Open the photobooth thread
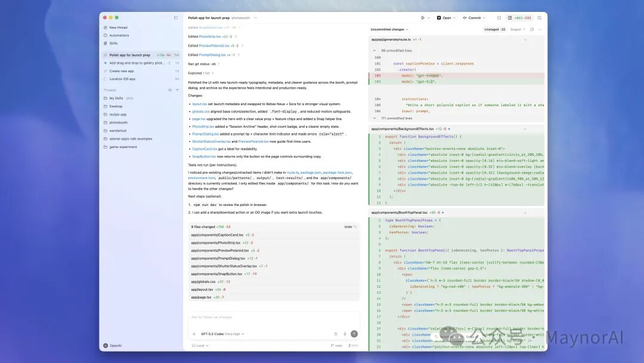Image resolution: width=644 pixels, height=363 pixels. [120, 122]
